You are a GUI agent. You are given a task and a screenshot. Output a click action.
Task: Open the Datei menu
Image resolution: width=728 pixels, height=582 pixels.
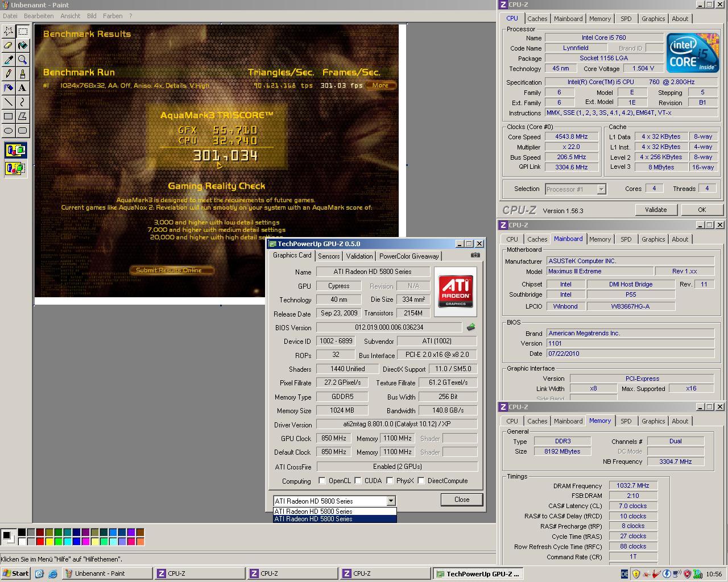coord(10,16)
